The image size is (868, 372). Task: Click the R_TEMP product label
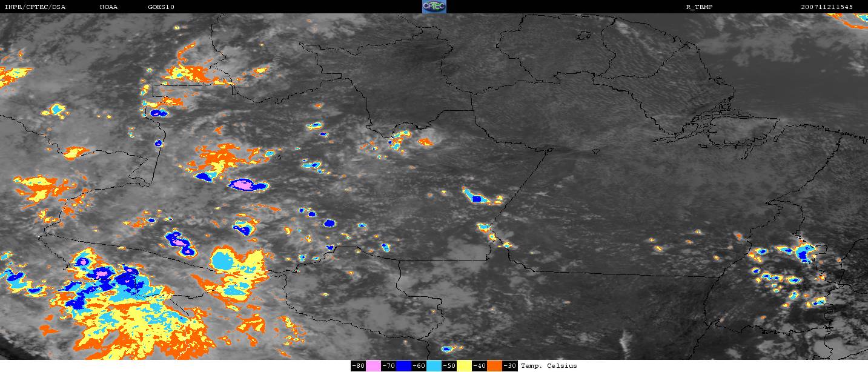tap(699, 7)
